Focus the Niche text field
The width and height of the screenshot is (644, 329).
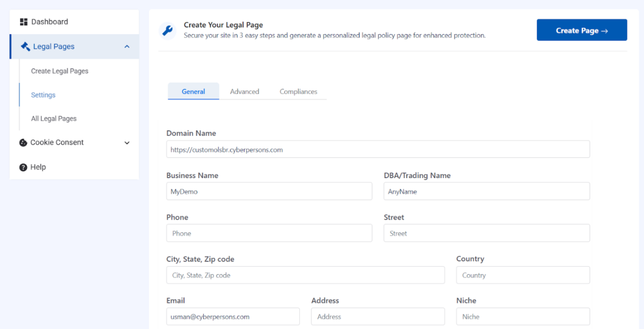522,316
